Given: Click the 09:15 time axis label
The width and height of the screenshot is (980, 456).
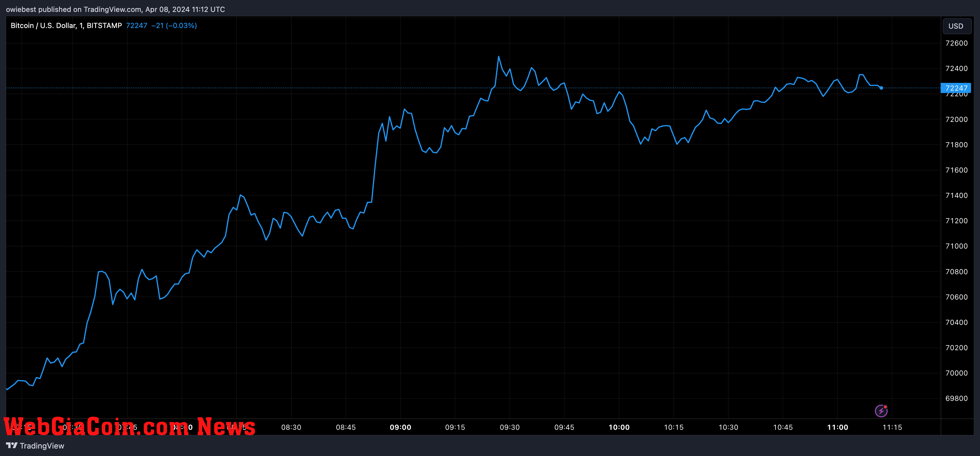Looking at the screenshot, I should click(x=455, y=427).
